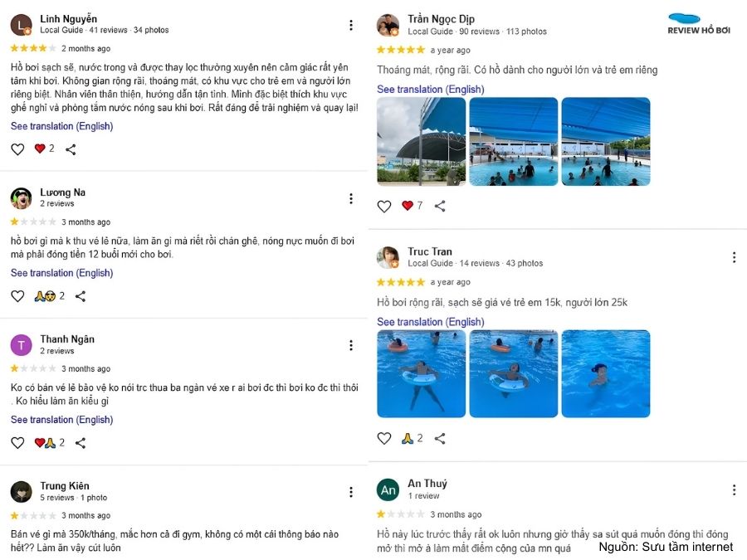The width and height of the screenshot is (747, 560).
Task: Open Truc Tran's review options menu
Action: (x=735, y=258)
